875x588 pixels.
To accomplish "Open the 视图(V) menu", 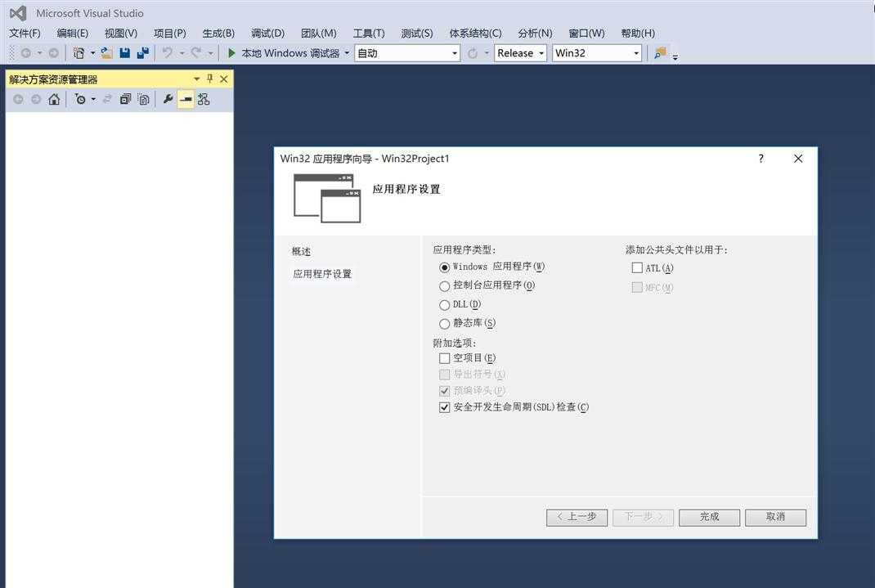I will pos(120,33).
